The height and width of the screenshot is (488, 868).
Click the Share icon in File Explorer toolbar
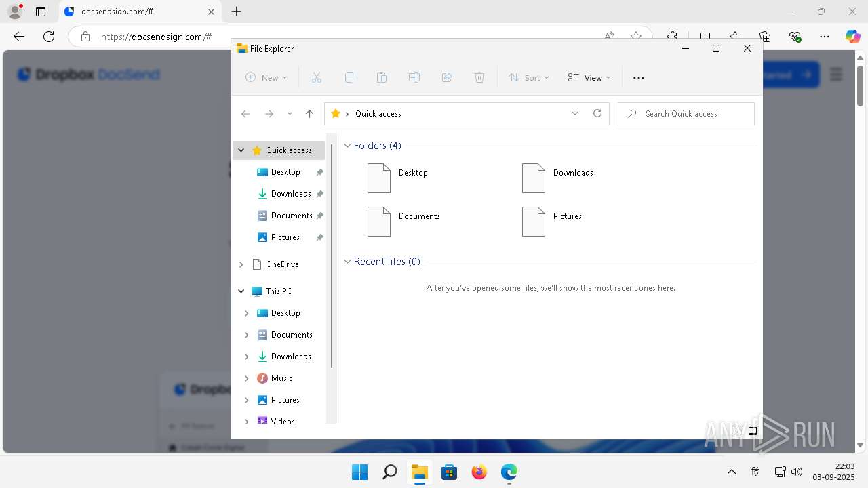click(447, 78)
